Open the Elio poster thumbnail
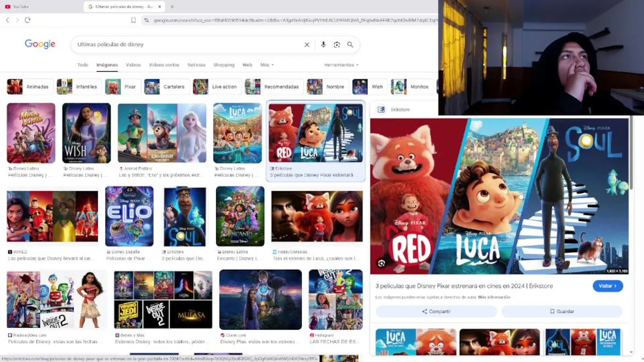The image size is (644, 362). [129, 216]
